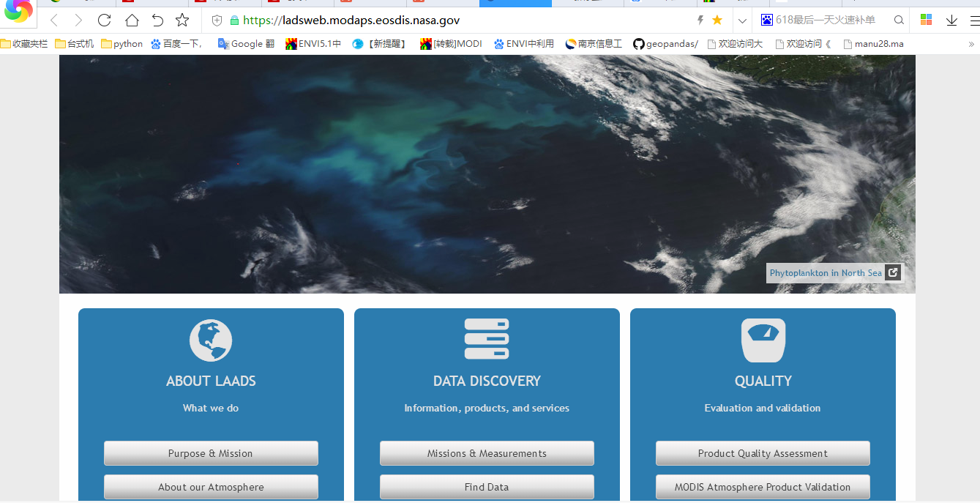Open the Phytoplankton in North Sea link
Image resolution: width=980 pixels, height=503 pixels.
click(827, 272)
